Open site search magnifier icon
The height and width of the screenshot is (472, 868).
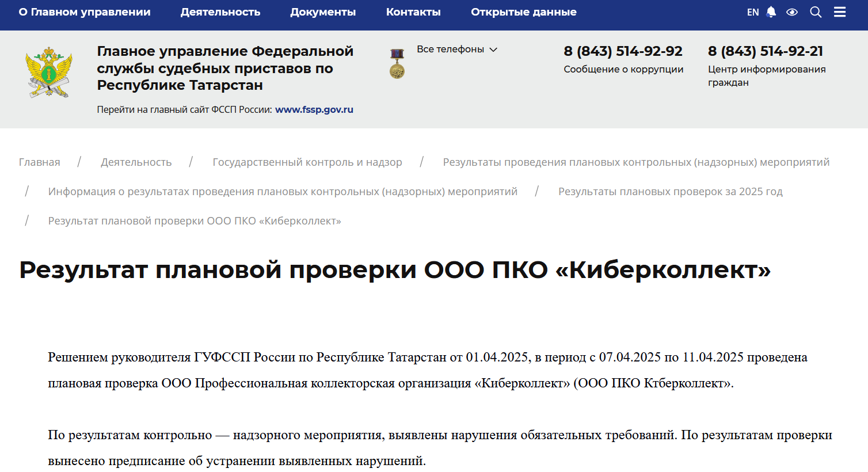point(816,12)
